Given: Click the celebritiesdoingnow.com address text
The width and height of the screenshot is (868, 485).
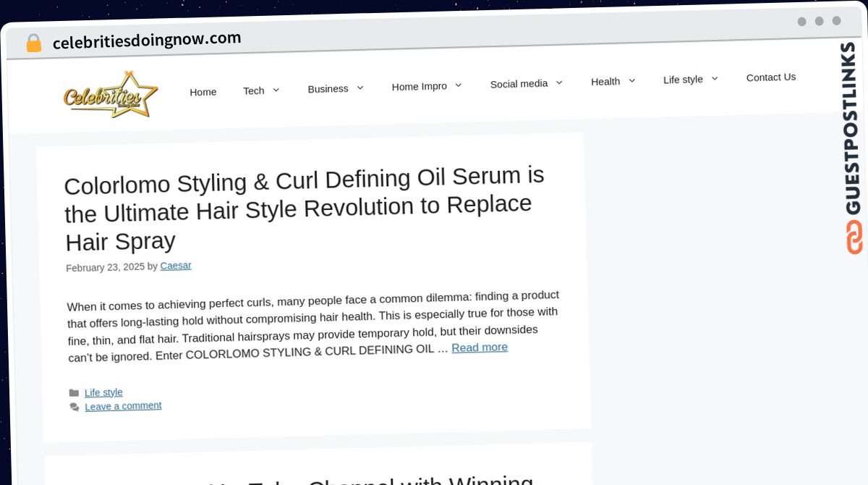Looking at the screenshot, I should point(147,40).
